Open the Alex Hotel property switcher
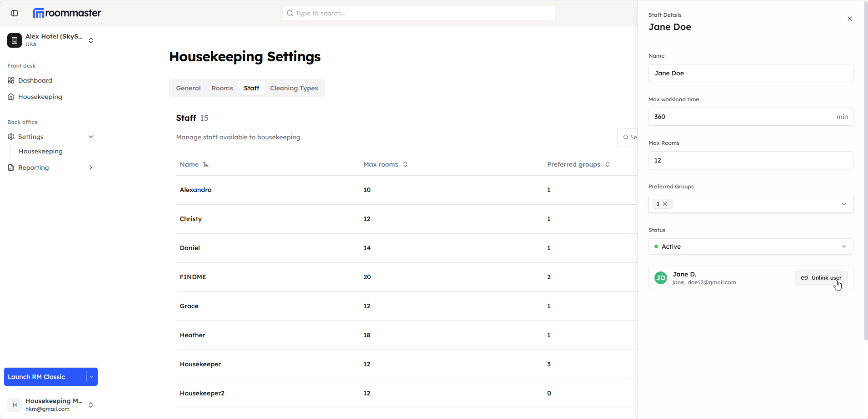The width and height of the screenshot is (868, 419). (x=51, y=40)
